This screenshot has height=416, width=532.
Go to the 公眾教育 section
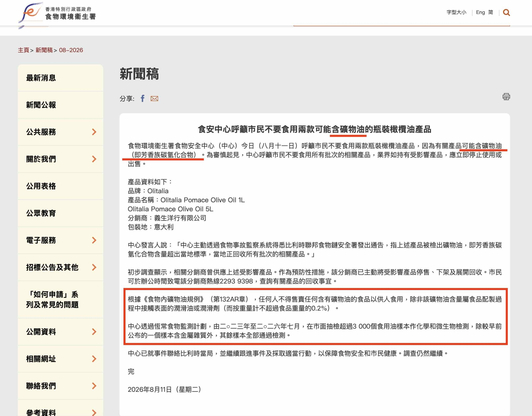tap(60, 213)
